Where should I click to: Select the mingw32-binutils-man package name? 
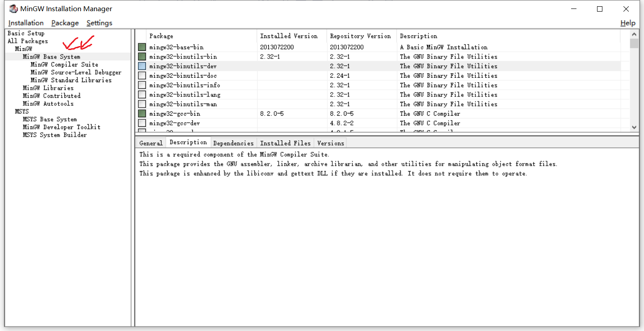(x=183, y=104)
